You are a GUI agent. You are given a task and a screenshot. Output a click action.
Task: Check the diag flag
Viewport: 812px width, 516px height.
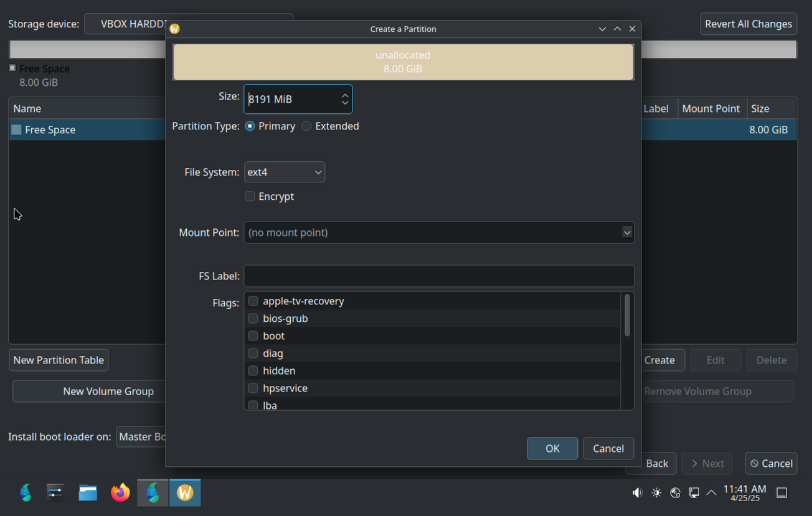click(253, 353)
